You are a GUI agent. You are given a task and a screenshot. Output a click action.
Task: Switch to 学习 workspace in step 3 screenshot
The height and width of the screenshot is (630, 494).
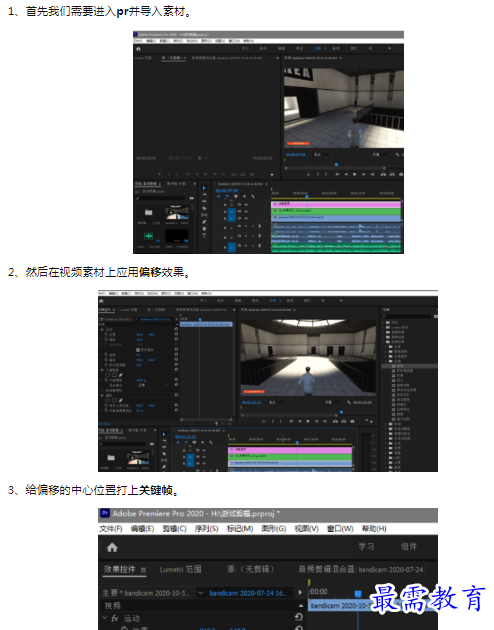pos(366,546)
